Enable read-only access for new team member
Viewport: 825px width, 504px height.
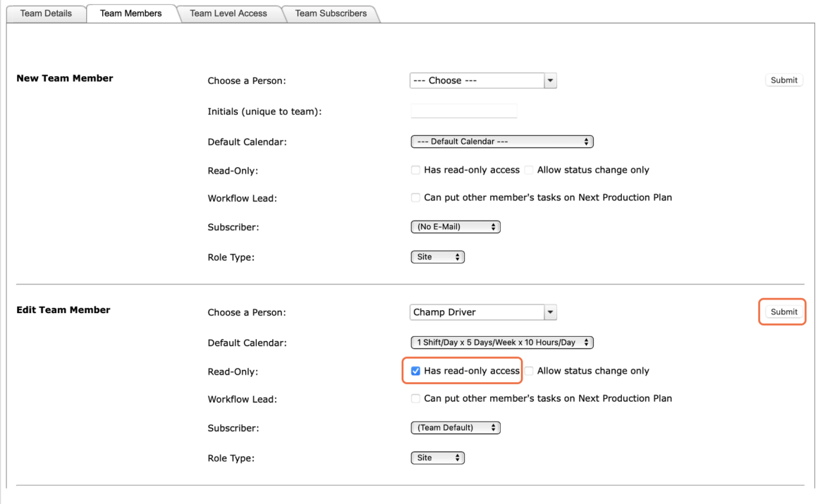[415, 170]
